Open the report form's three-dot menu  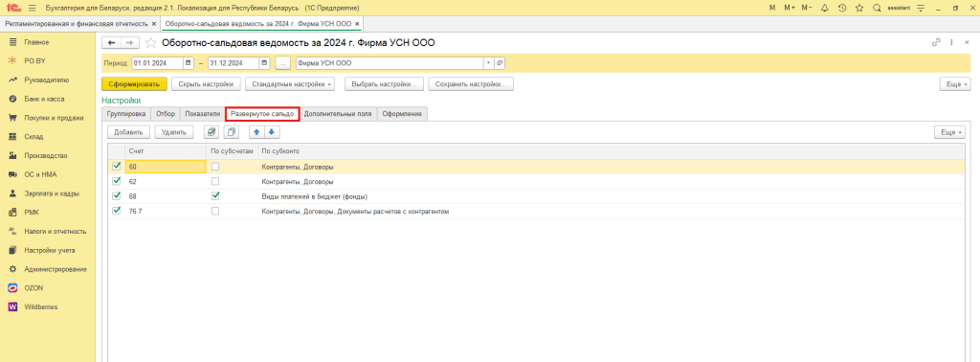(x=951, y=42)
